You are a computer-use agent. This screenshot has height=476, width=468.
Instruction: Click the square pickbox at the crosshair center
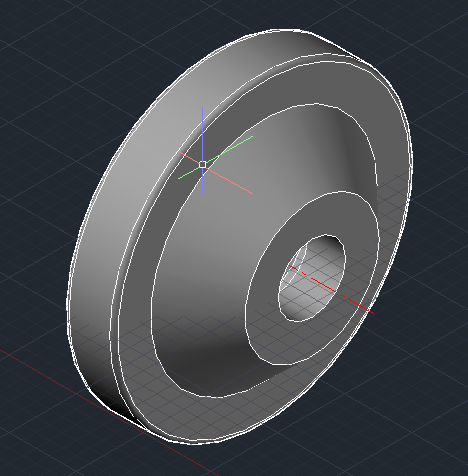[202, 164]
